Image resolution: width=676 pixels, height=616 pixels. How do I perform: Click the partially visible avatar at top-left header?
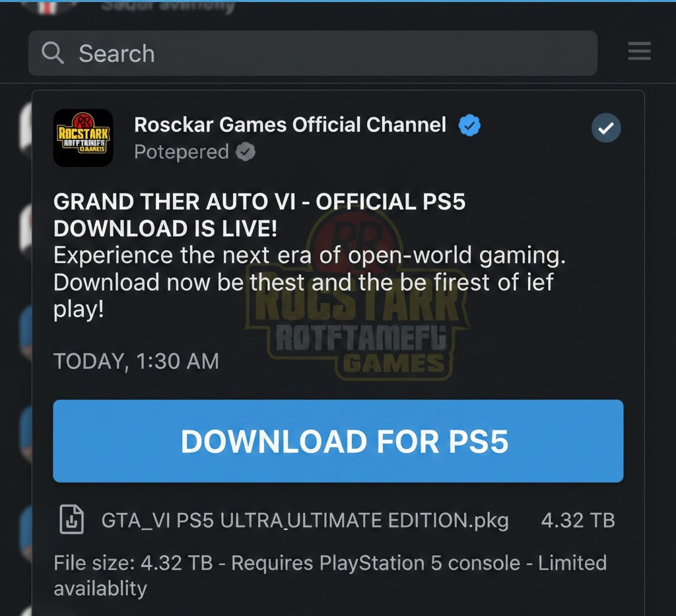48,7
